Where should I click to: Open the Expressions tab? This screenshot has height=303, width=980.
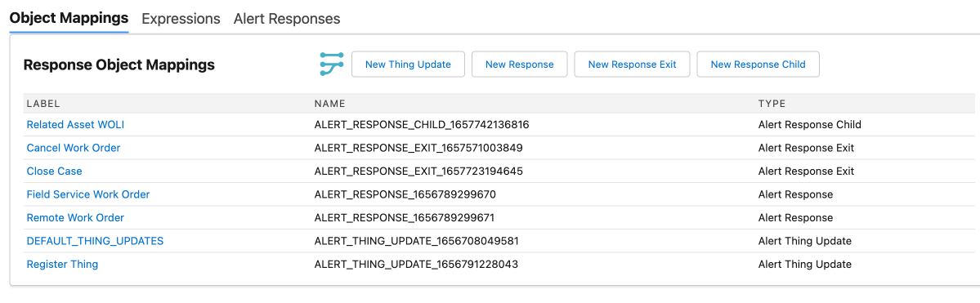click(x=181, y=19)
